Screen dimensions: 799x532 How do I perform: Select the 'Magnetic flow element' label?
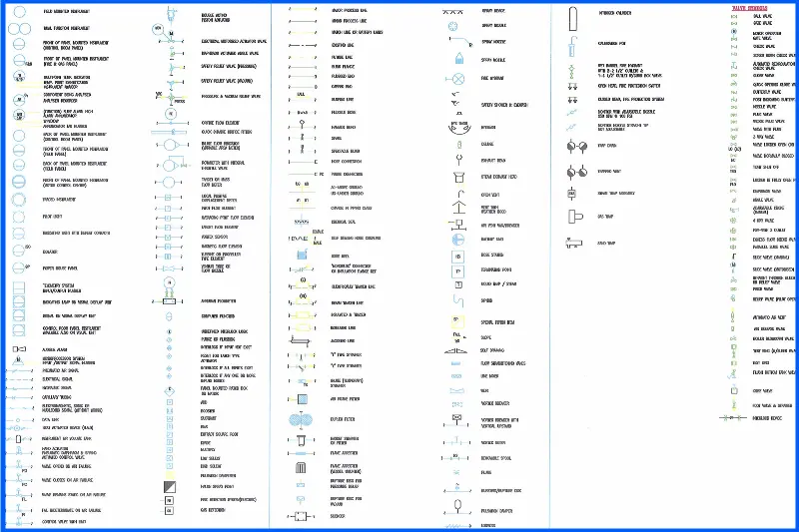click(222, 247)
